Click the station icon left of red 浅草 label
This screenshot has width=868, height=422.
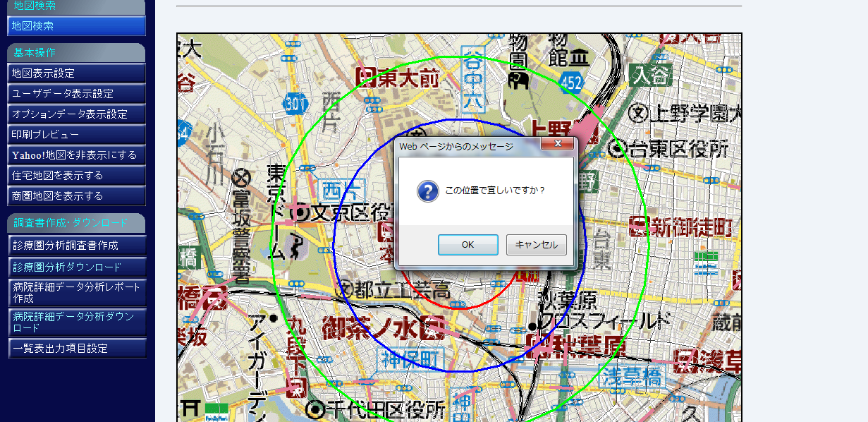point(685,361)
